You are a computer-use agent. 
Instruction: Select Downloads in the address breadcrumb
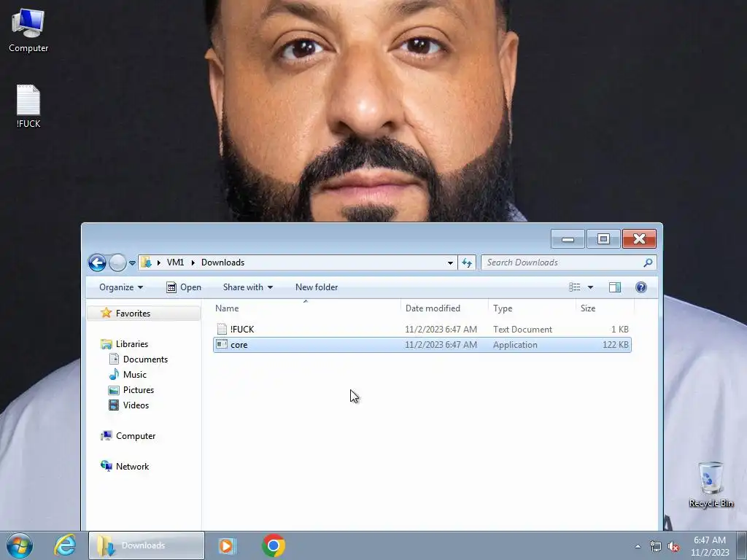(222, 262)
